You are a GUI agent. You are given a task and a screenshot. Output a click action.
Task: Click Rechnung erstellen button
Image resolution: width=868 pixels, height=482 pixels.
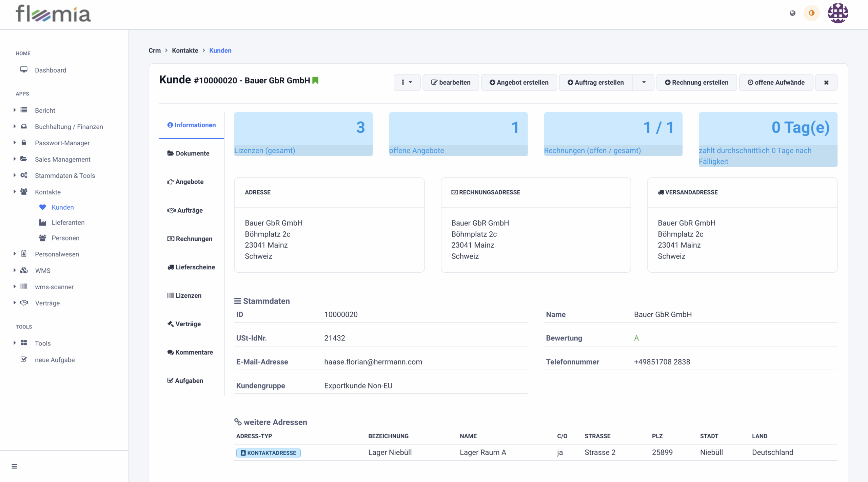tap(696, 82)
